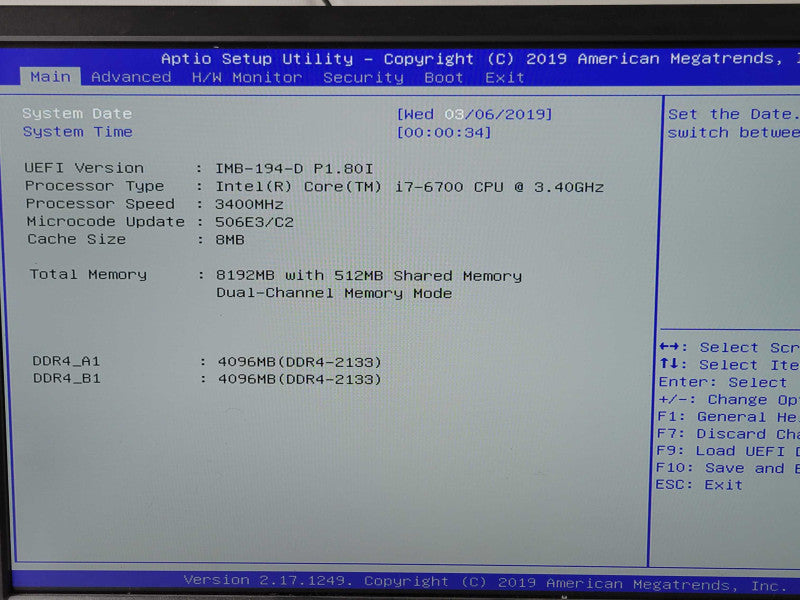Click the Cache Size label
This screenshot has width=800, height=600.
point(77,239)
